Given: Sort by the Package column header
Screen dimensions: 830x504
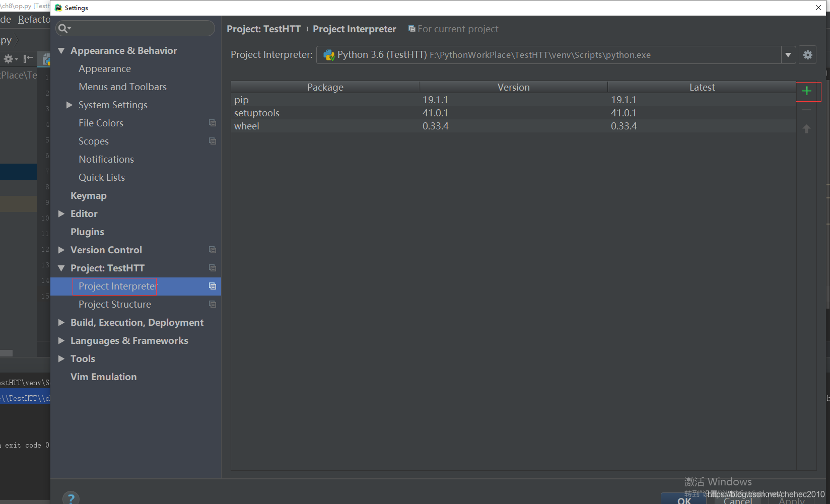Looking at the screenshot, I should coord(325,87).
